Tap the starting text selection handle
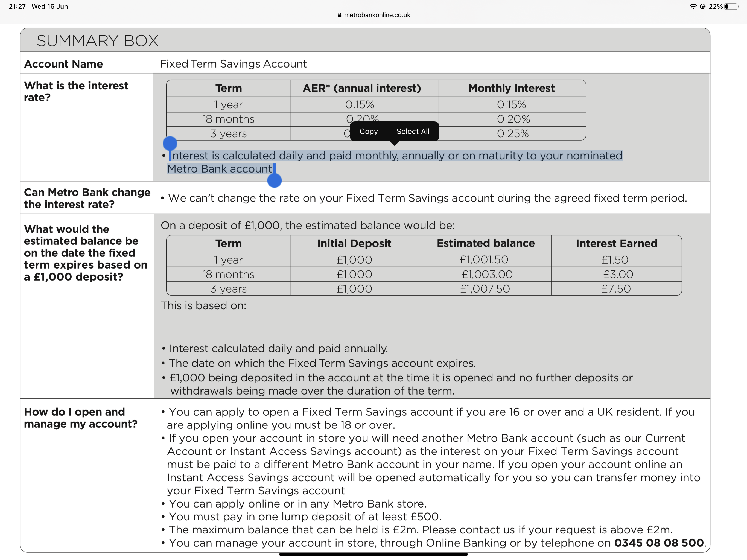 [170, 144]
